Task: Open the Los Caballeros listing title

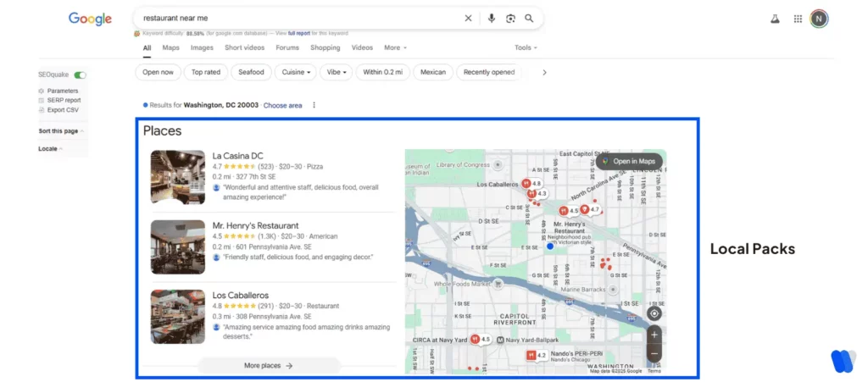Action: coord(241,296)
